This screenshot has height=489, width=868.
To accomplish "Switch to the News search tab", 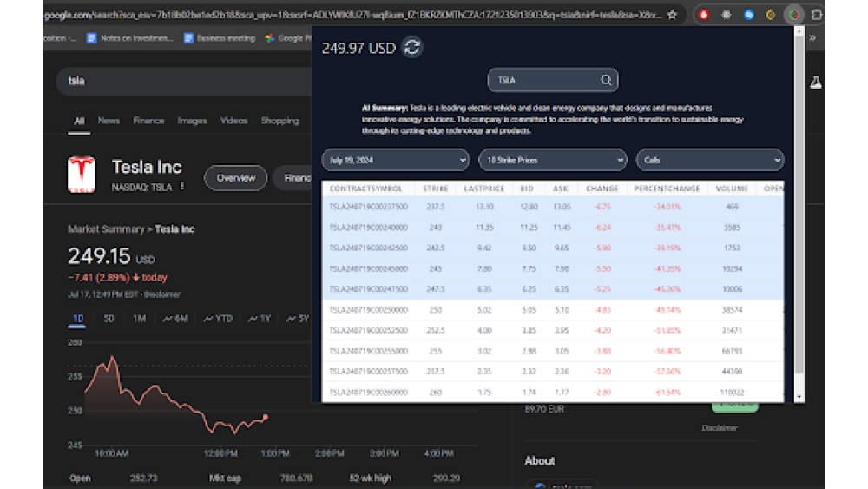I will (108, 121).
